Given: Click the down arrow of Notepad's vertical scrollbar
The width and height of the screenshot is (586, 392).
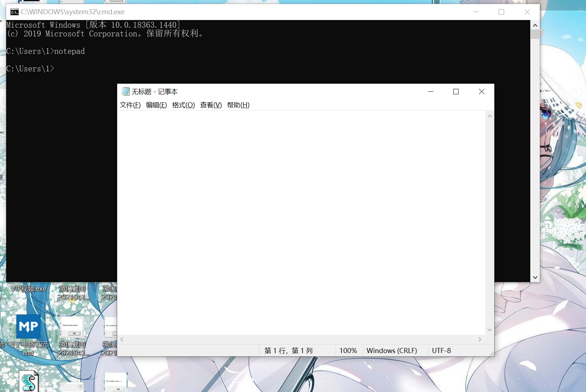Looking at the screenshot, I should (489, 329).
